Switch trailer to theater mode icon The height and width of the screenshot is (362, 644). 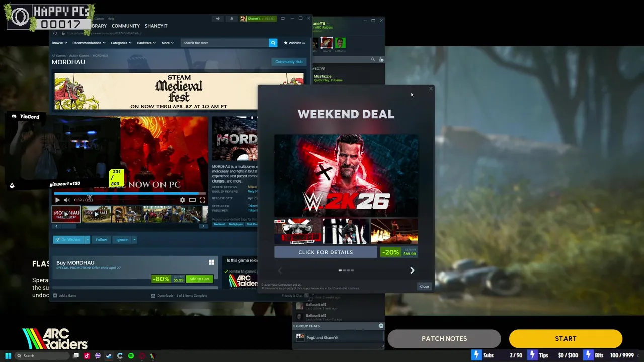(x=192, y=200)
